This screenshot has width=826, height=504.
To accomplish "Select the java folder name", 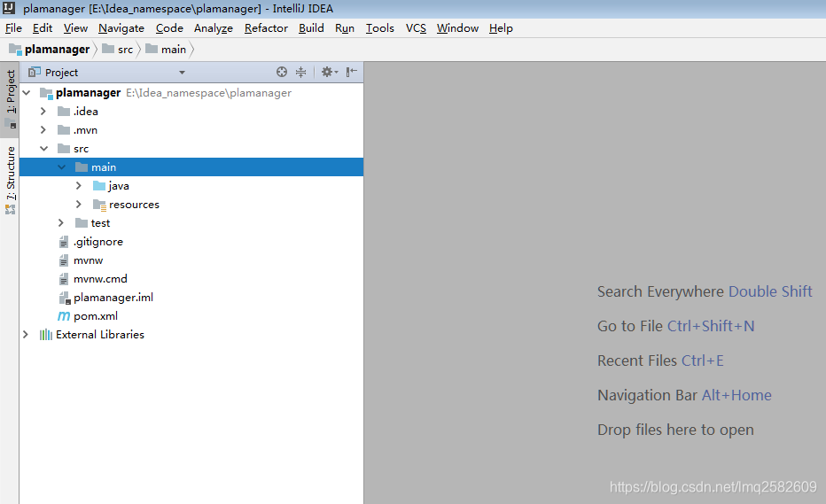I will [x=119, y=186].
